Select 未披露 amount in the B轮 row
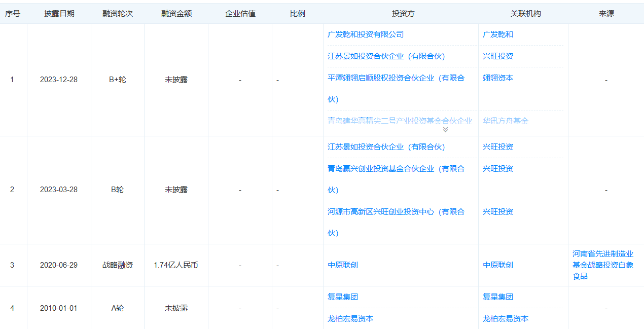Image resolution: width=644 pixels, height=329 pixels. tap(176, 190)
